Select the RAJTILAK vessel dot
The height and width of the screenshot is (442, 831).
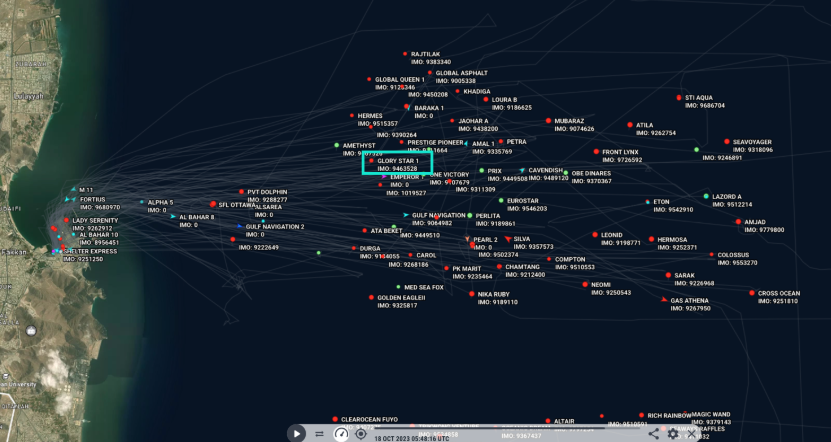(x=405, y=54)
